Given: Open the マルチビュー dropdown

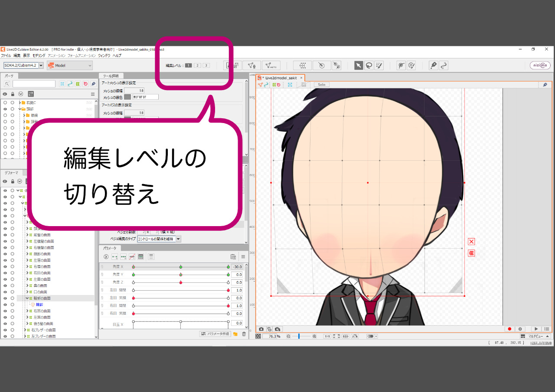Looking at the screenshot, I should [x=535, y=336].
